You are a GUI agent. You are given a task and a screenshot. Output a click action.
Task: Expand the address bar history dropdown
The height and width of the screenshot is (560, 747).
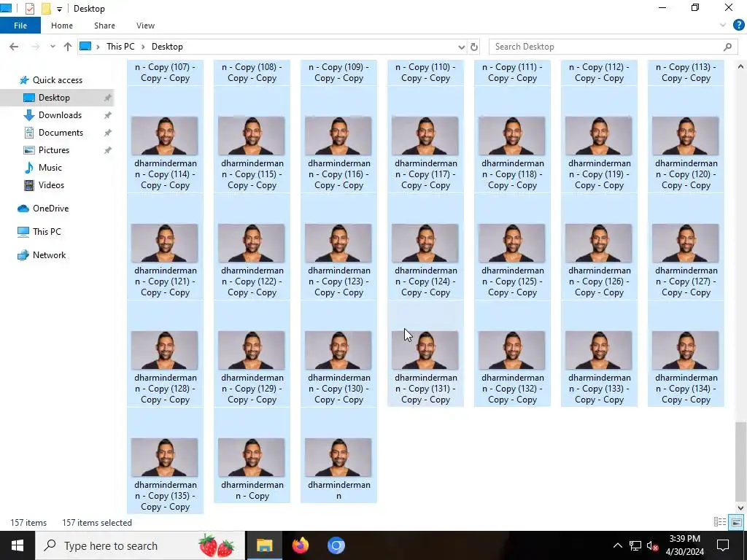pyautogui.click(x=461, y=47)
